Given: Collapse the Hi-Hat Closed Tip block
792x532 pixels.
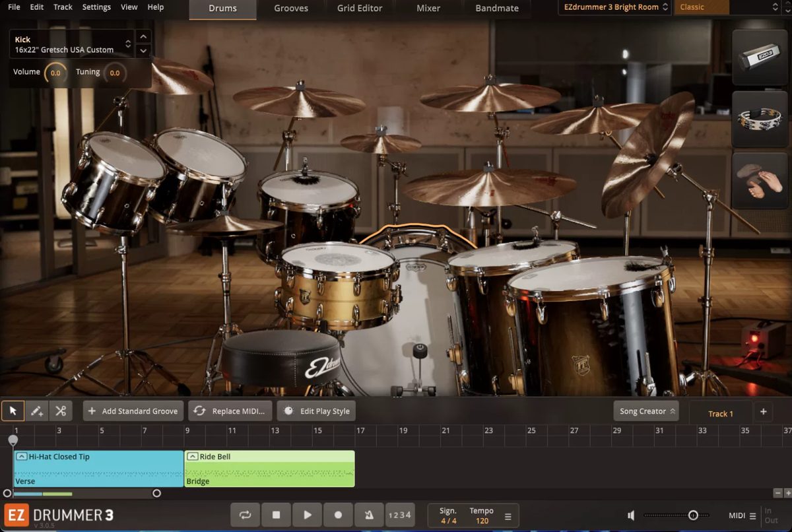Looking at the screenshot, I should [x=21, y=457].
